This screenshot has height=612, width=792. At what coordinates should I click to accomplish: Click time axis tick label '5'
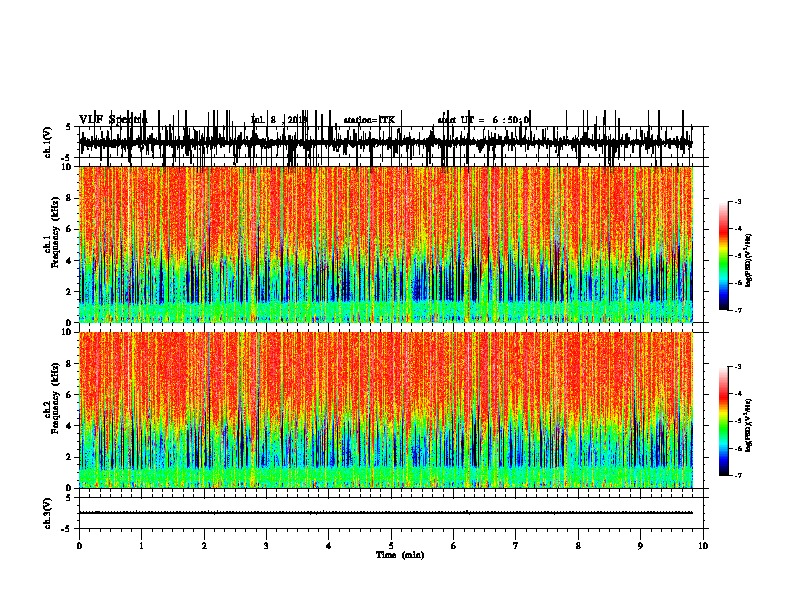pos(391,546)
